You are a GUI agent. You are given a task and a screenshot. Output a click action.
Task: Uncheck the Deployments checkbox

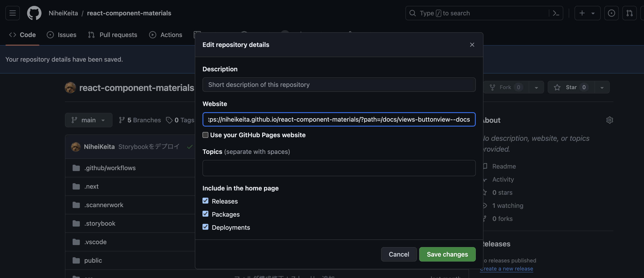[205, 227]
